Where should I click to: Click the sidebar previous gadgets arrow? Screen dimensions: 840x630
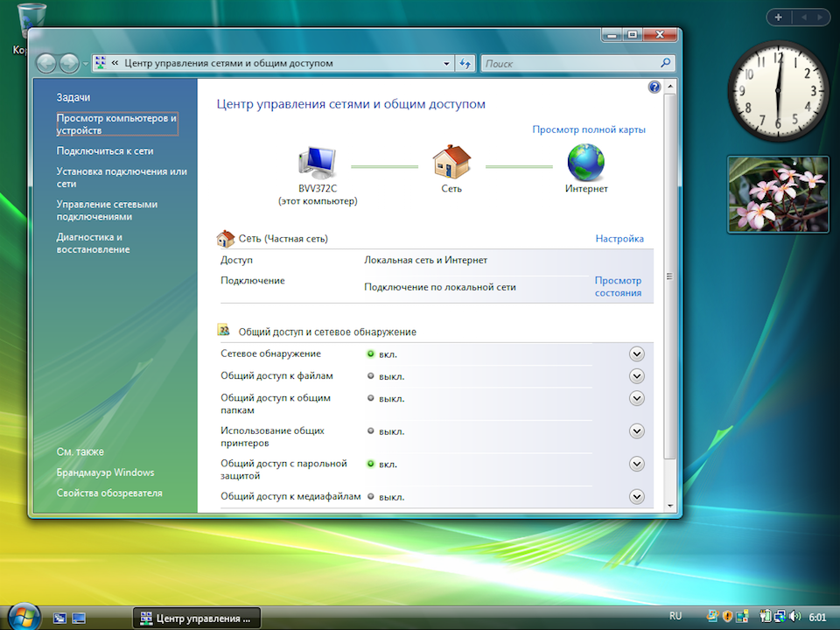point(803,17)
